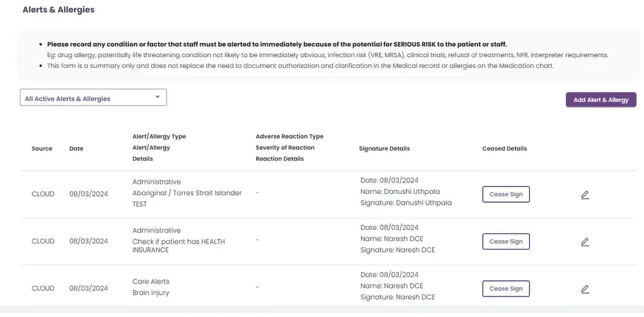
Task: Click the Alerts & Allergies page heading
Action: pos(58,10)
